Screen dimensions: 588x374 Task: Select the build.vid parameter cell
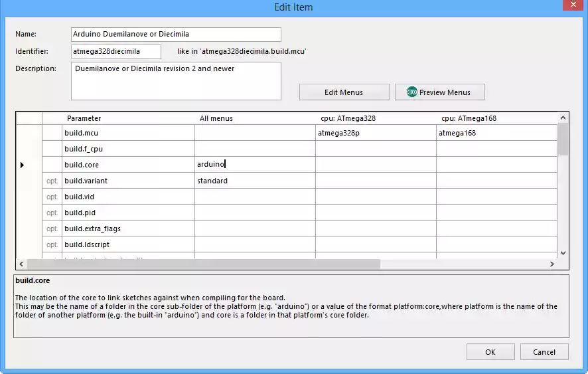(x=128, y=197)
